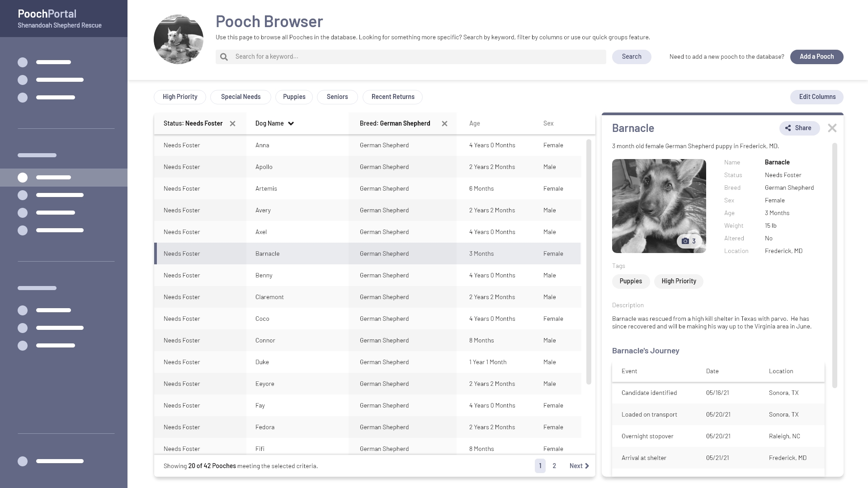Toggle the High Priority quick group

180,97
